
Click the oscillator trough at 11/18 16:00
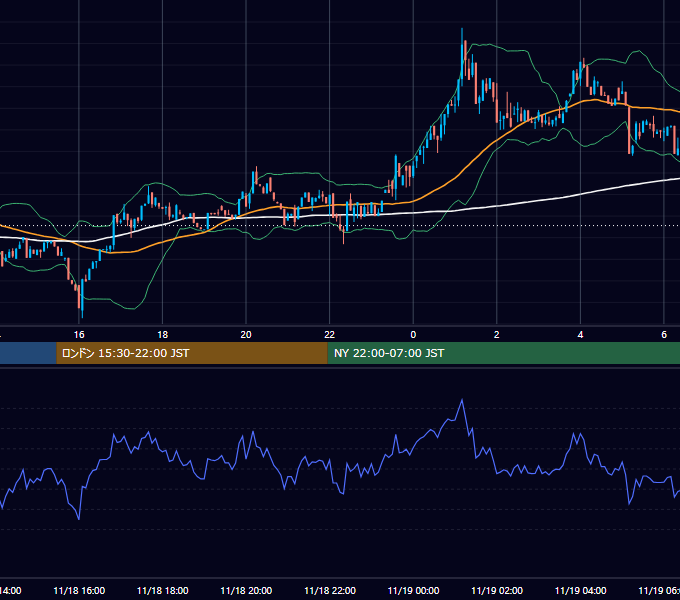pos(79,518)
